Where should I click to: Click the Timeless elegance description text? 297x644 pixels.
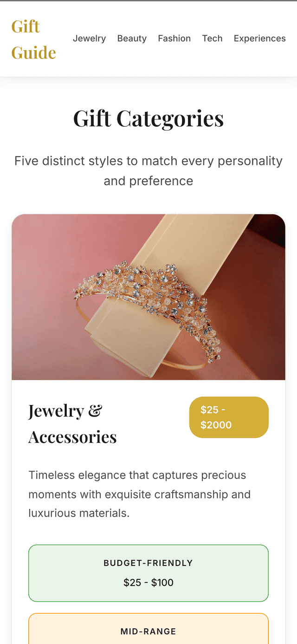140,494
